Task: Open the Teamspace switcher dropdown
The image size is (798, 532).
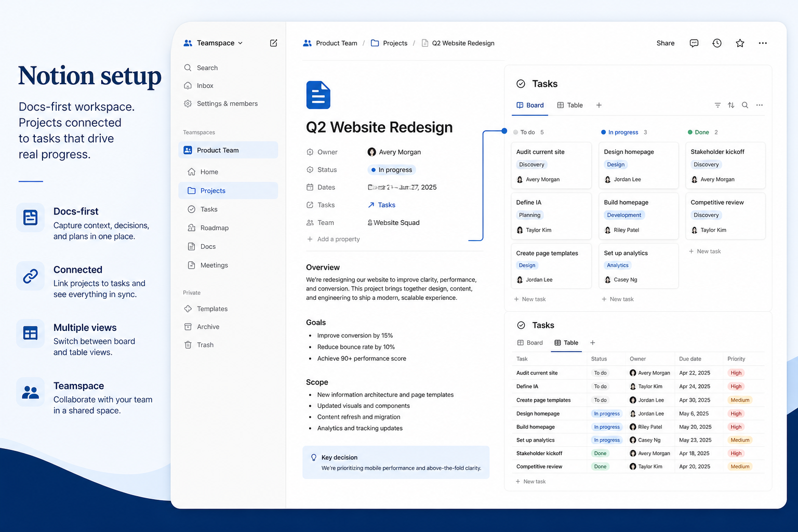Action: (x=213, y=43)
